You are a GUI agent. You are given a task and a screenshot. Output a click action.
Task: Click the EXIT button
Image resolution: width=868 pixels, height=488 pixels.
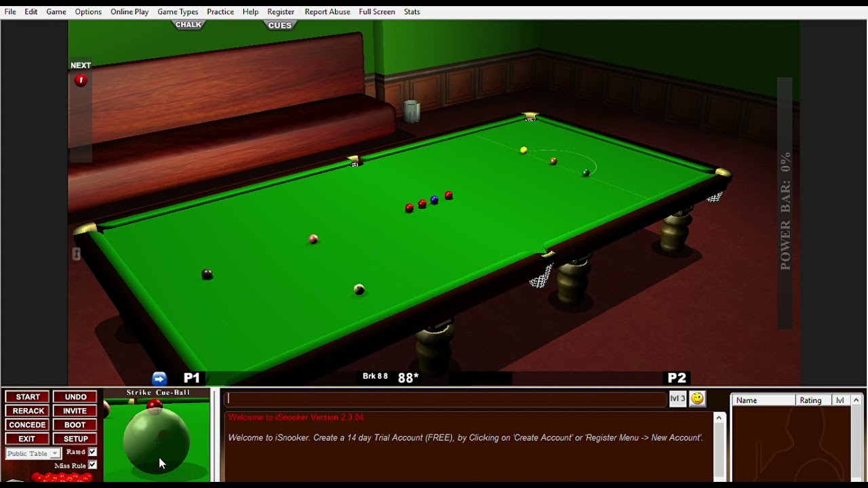coord(28,439)
